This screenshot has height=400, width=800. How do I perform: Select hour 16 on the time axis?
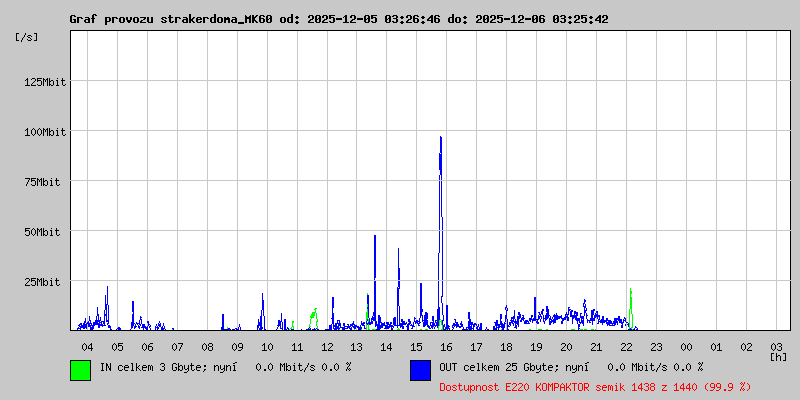tap(447, 346)
